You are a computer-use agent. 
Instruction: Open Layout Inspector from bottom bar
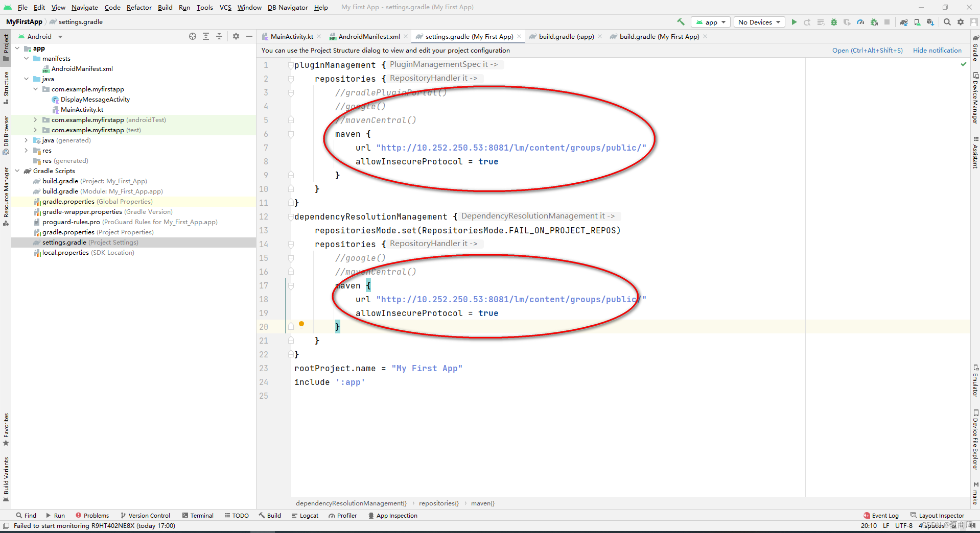click(x=937, y=516)
